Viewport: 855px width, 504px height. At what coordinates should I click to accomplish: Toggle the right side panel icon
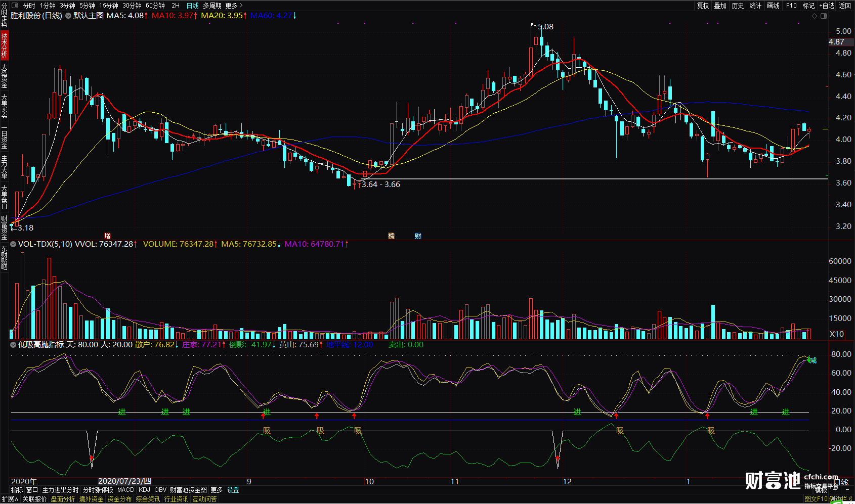point(823,16)
